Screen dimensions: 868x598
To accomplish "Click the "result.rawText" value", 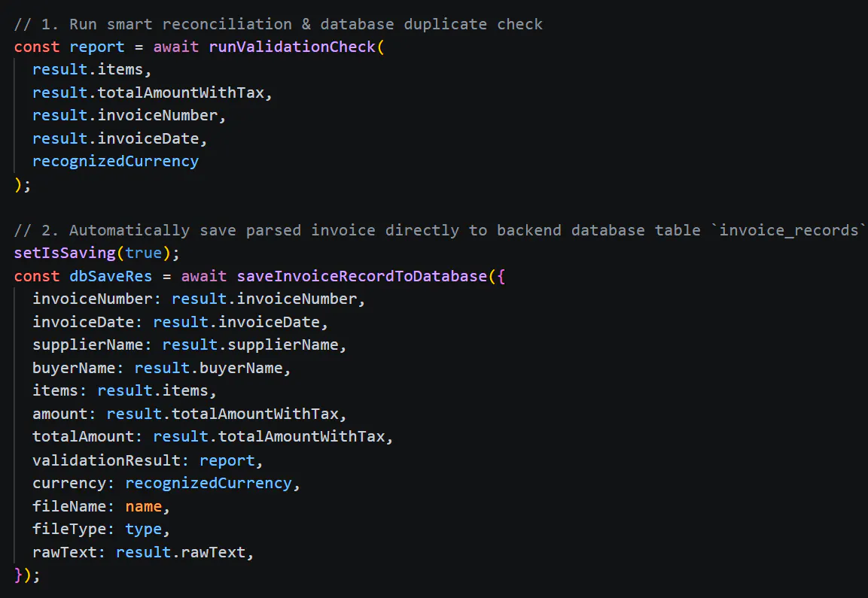I will tap(181, 552).
